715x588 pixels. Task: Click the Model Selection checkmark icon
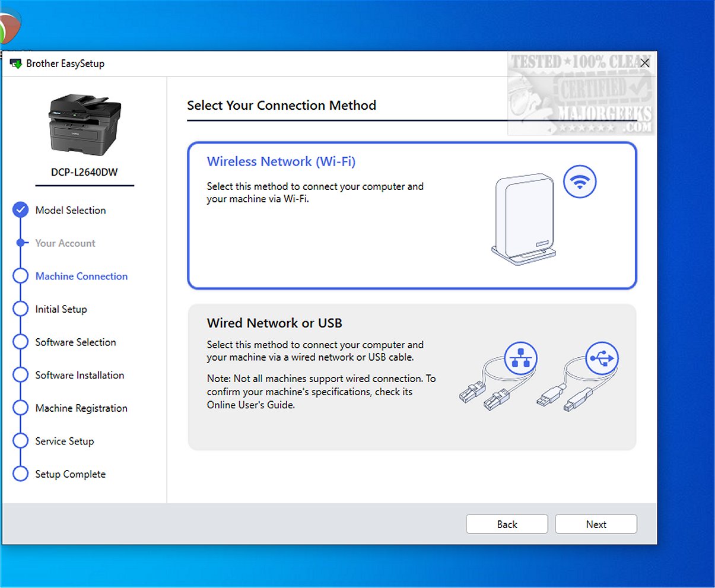(x=21, y=209)
